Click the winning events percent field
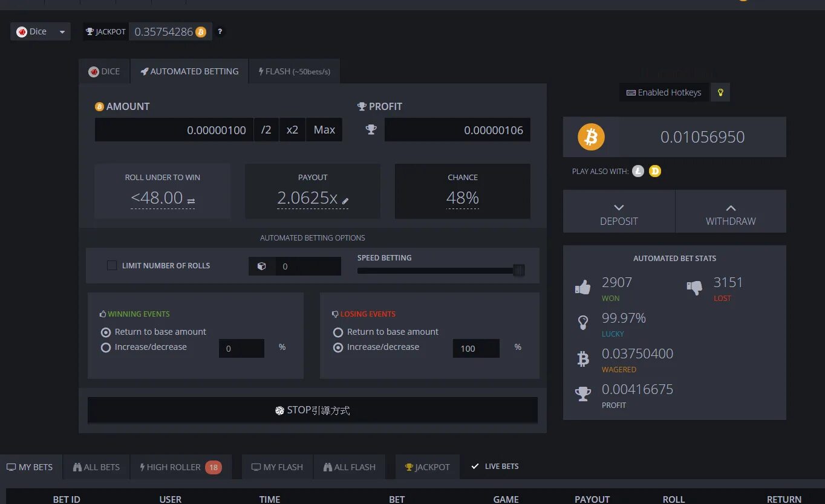The height and width of the screenshot is (504, 825). pyautogui.click(x=241, y=348)
